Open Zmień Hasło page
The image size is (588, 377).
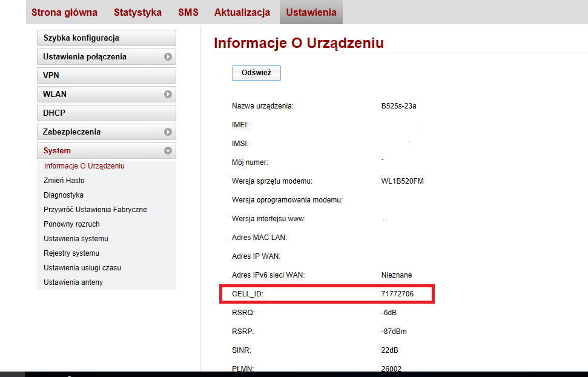point(64,181)
